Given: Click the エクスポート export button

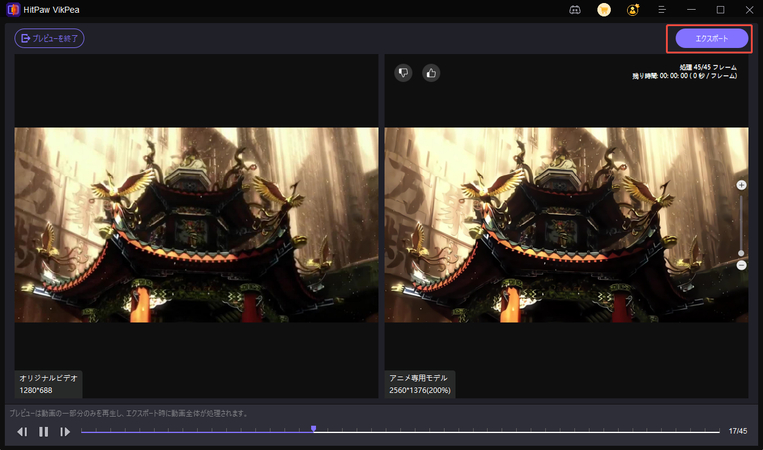Looking at the screenshot, I should 711,38.
